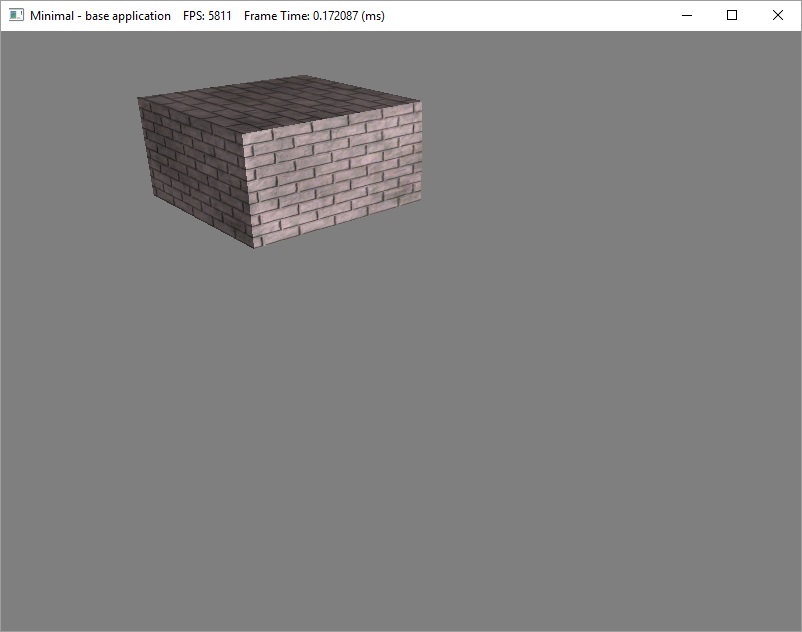Image resolution: width=802 pixels, height=632 pixels.
Task: Close the Minimal base application window
Action: tap(778, 16)
